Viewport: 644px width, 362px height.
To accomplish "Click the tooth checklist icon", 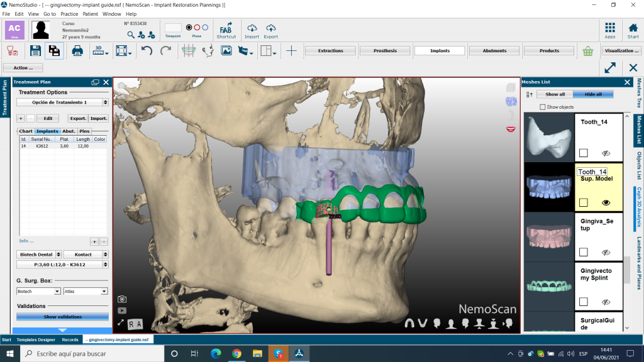I will (x=13, y=51).
